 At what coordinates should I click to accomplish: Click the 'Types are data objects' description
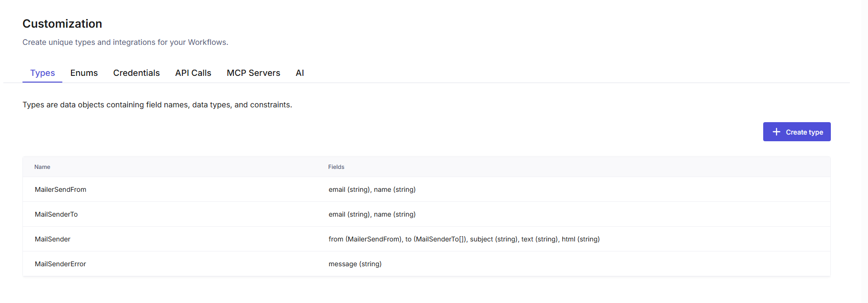157,104
